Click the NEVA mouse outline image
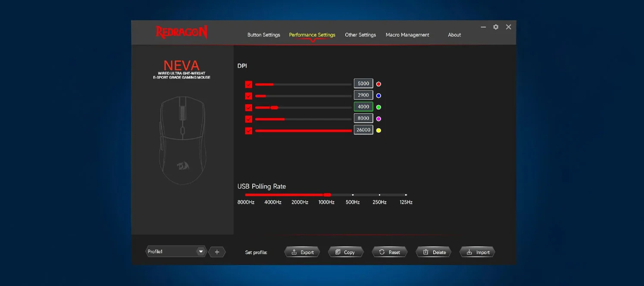644x286 pixels. click(182, 140)
